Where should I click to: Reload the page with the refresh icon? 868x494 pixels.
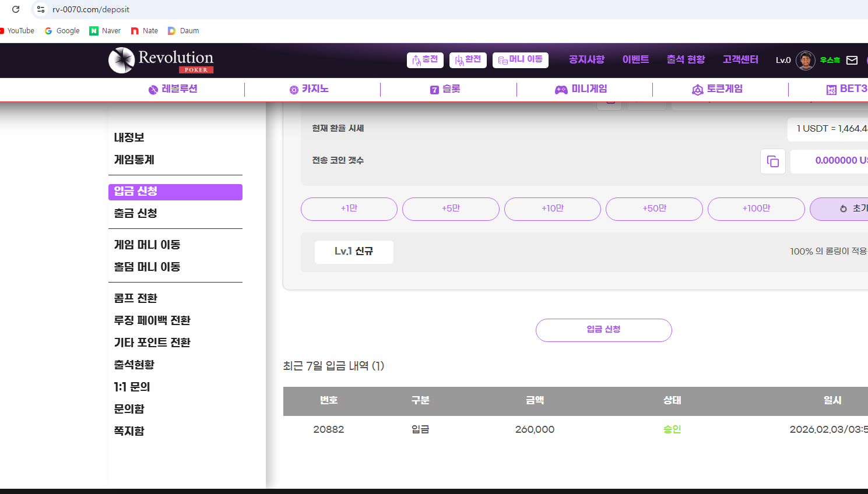point(16,9)
